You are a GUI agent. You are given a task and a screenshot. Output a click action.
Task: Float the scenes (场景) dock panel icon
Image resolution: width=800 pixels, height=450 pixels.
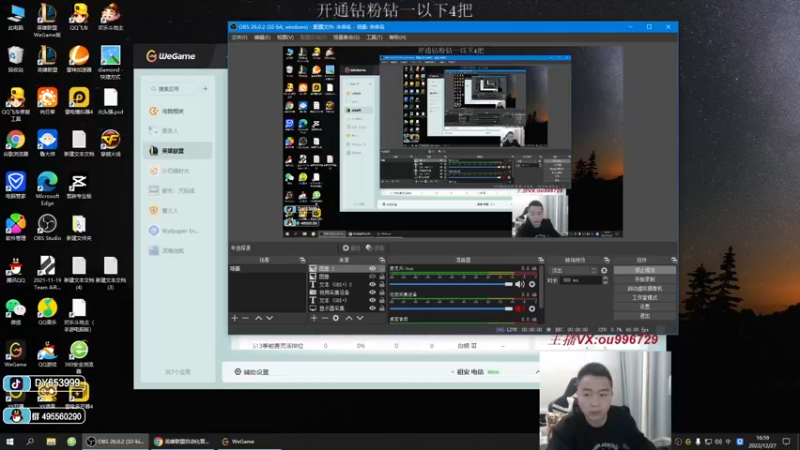click(x=302, y=260)
